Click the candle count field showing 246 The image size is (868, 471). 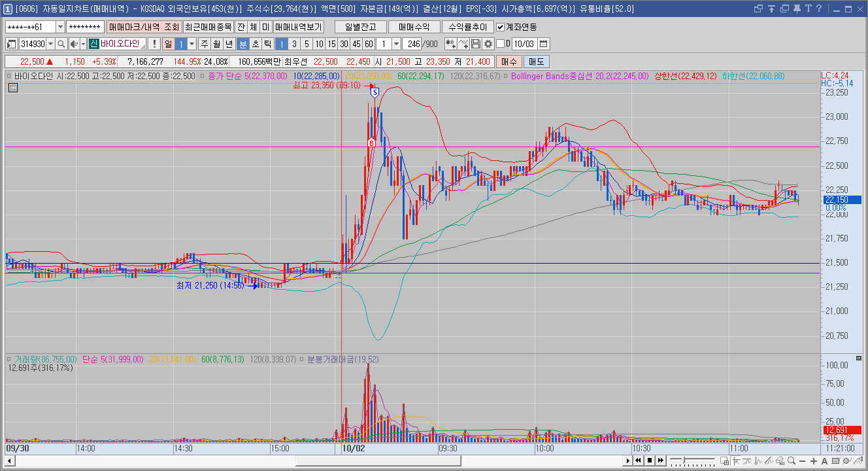click(x=412, y=44)
